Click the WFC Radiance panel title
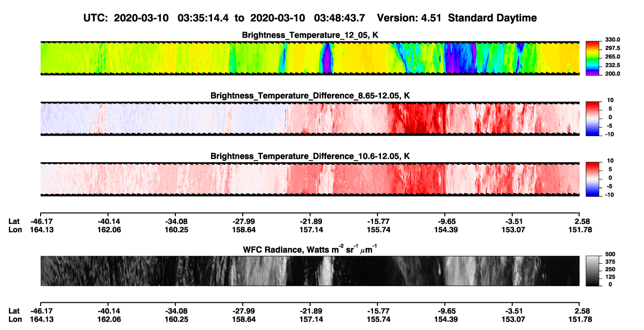The image size is (644, 330). click(x=310, y=248)
